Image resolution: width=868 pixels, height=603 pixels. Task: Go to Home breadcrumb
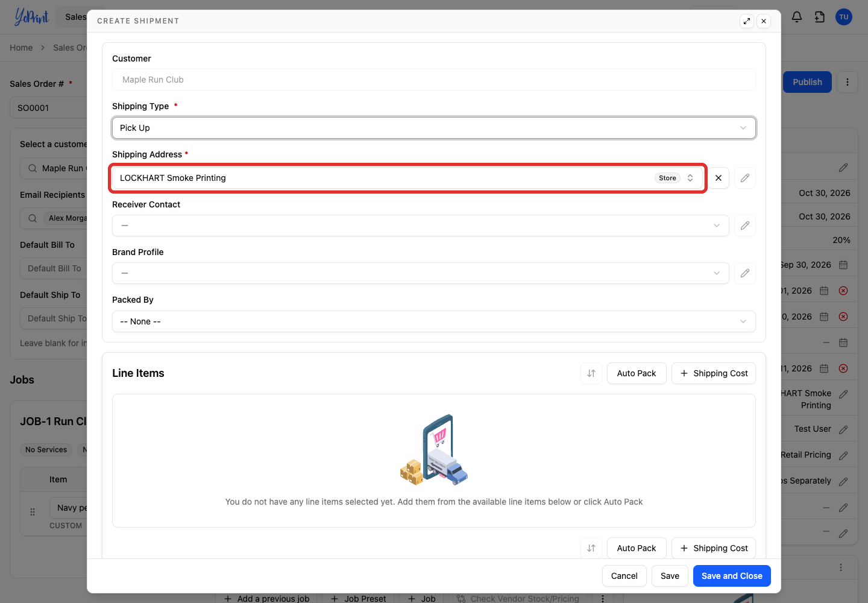click(21, 48)
